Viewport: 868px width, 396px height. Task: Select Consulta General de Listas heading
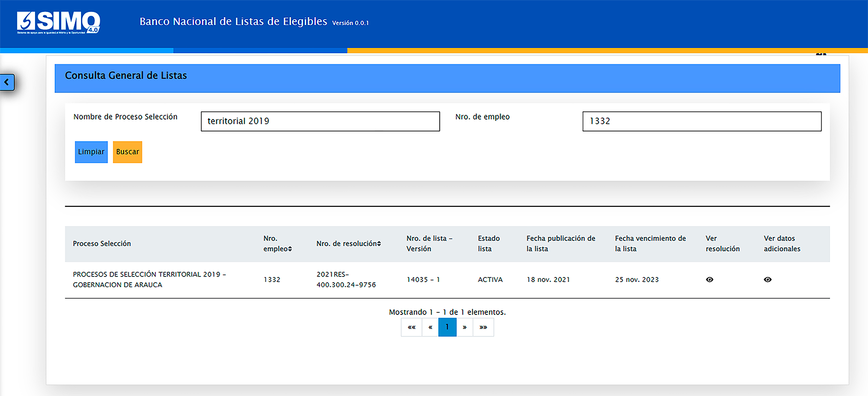[x=126, y=75]
